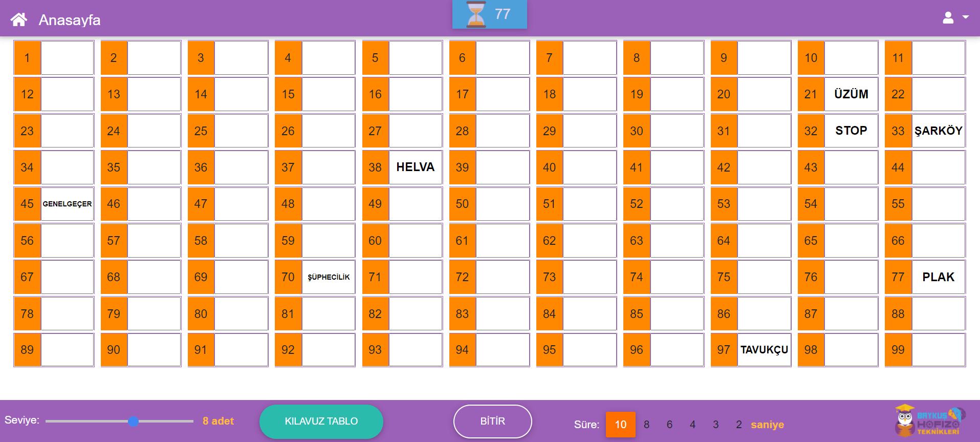This screenshot has width=980, height=442.
Task: Click the Baykuş Hafıza Teknikleri owl logo
Action: tap(928, 421)
